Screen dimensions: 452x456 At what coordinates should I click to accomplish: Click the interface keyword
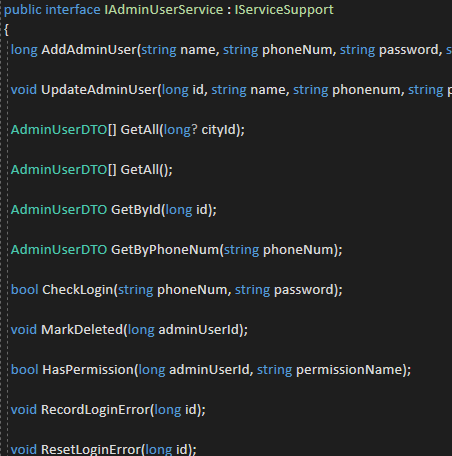point(73,10)
